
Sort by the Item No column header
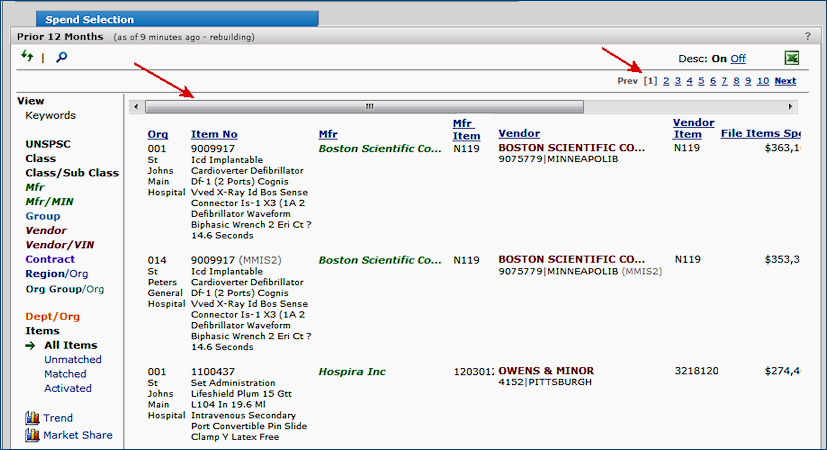[214, 134]
